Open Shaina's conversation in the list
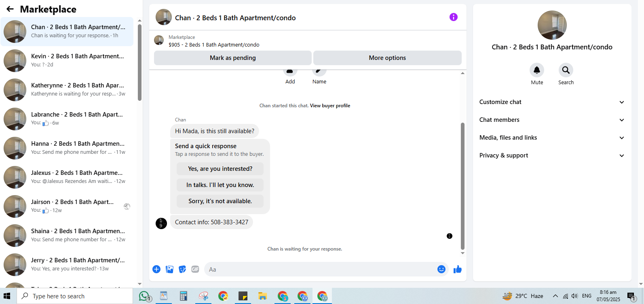 [x=67, y=236]
